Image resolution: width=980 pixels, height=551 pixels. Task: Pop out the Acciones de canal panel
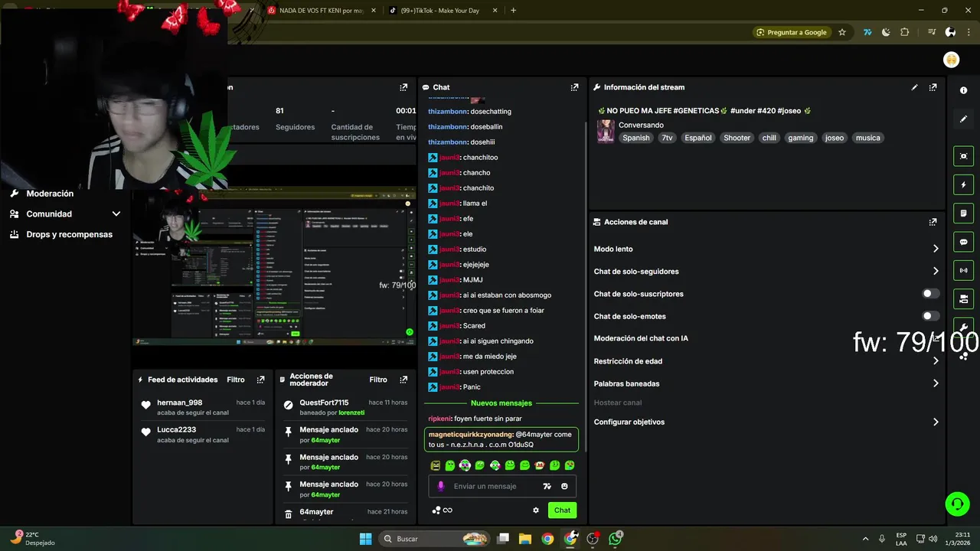tap(933, 222)
